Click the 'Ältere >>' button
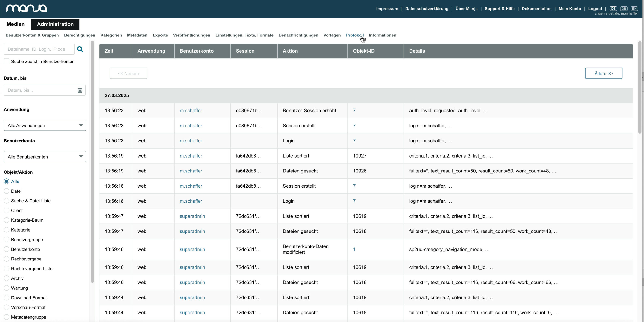 click(604, 73)
